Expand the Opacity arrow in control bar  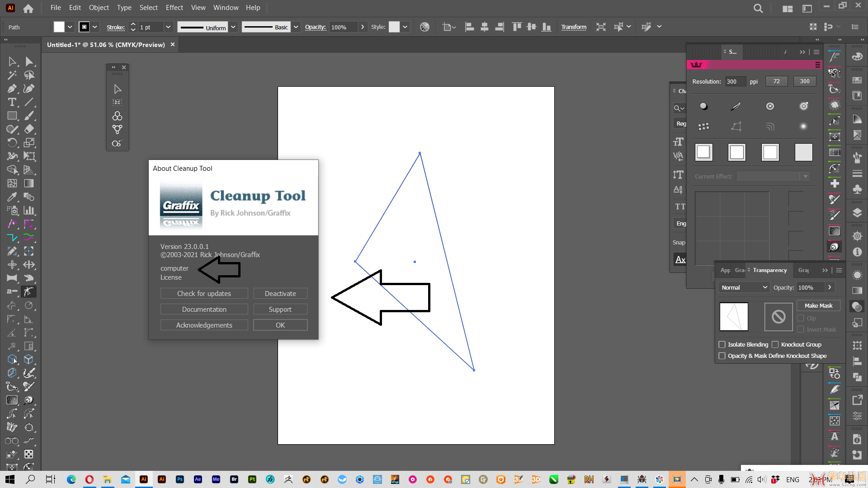[x=363, y=27]
